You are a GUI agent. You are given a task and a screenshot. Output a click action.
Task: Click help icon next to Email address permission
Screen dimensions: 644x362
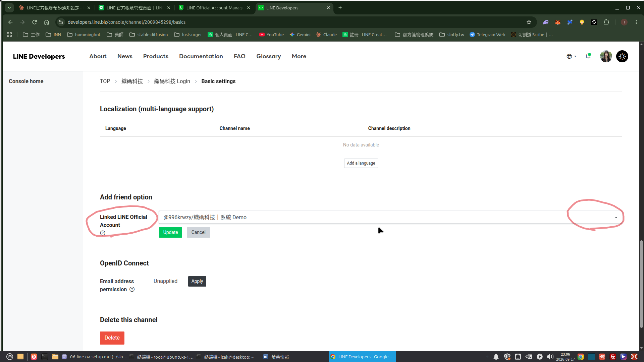pyautogui.click(x=132, y=289)
